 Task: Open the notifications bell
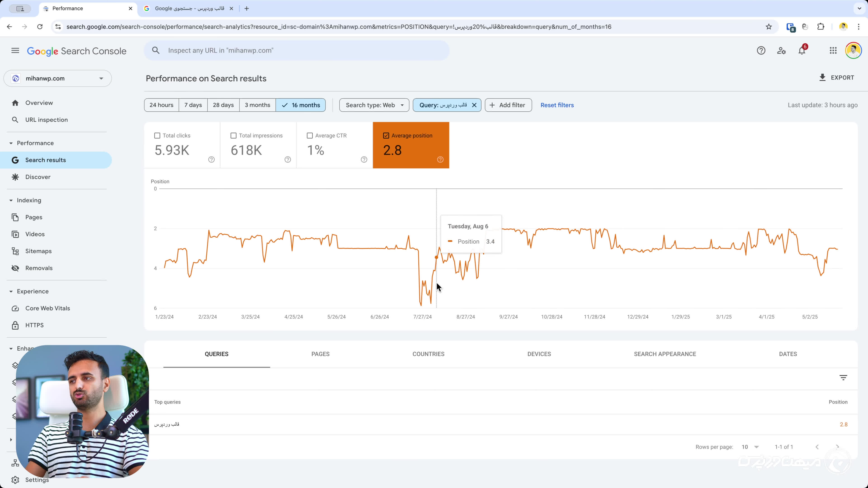802,51
